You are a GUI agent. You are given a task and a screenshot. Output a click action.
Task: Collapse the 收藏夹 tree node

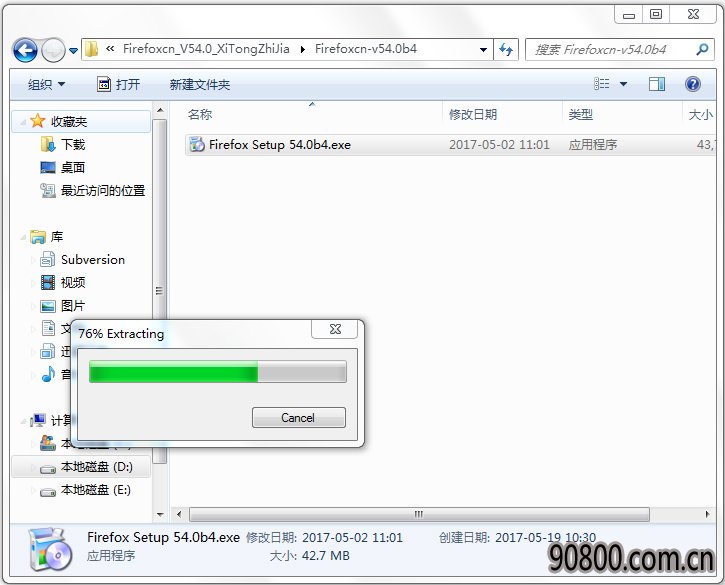point(22,122)
